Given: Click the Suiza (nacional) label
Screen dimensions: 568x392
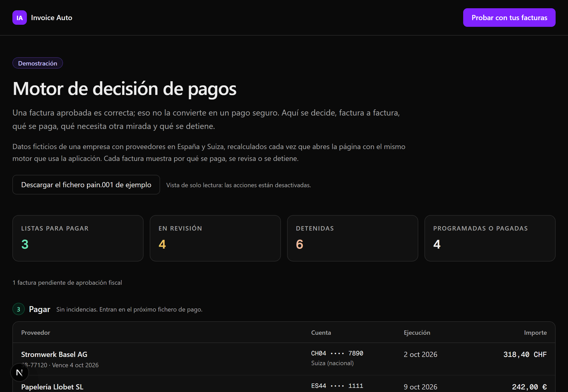Looking at the screenshot, I should pos(332,363).
